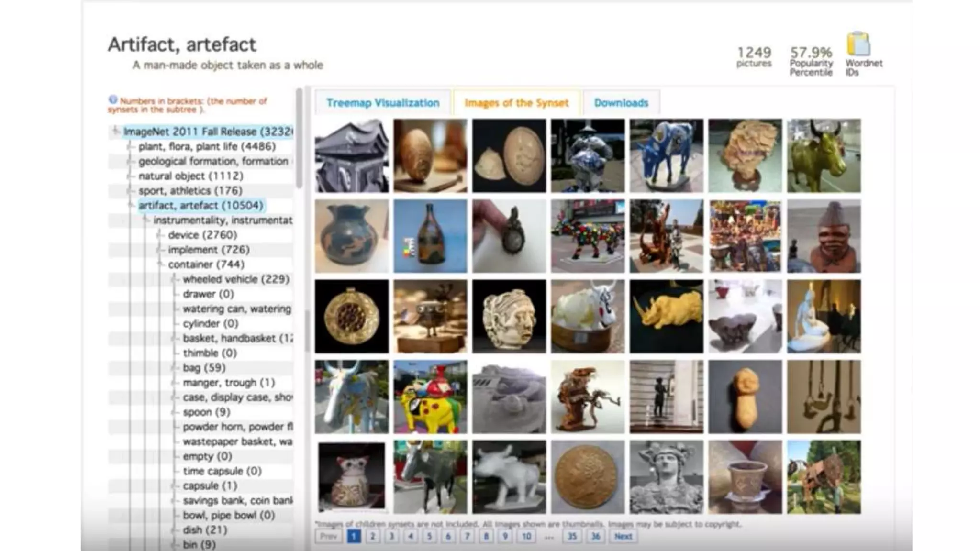Click the blue info icon beside brackets note
The width and height of the screenshot is (980, 551).
[113, 100]
